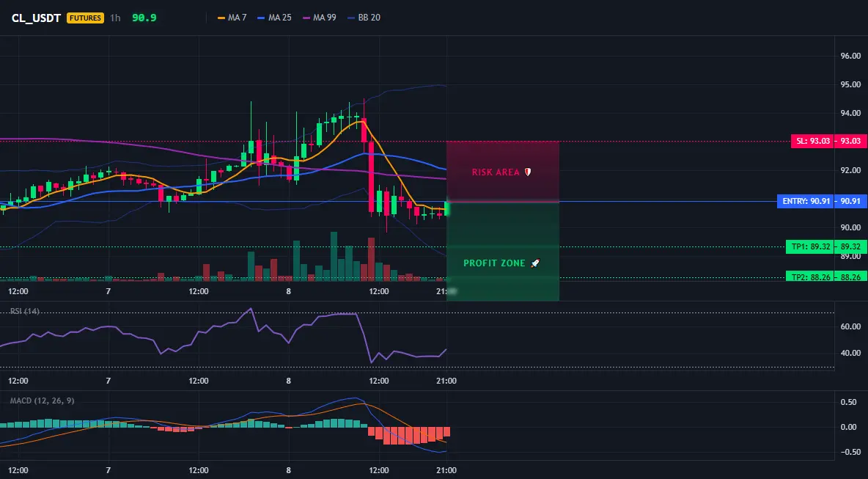Click the PROFIT ZONE label

point(494,263)
